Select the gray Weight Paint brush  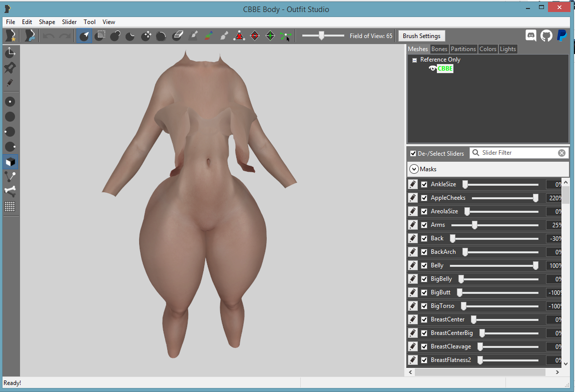tap(193, 36)
